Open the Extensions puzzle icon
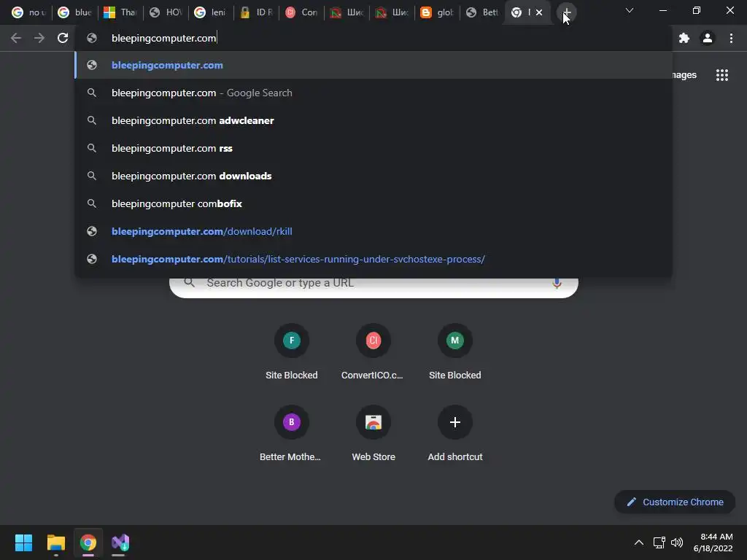Viewport: 747px width, 560px height. [684, 38]
